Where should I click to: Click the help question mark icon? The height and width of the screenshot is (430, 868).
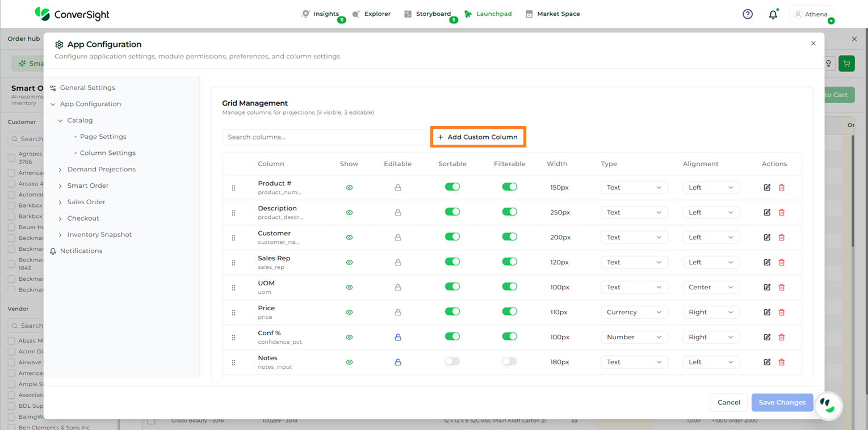748,14
